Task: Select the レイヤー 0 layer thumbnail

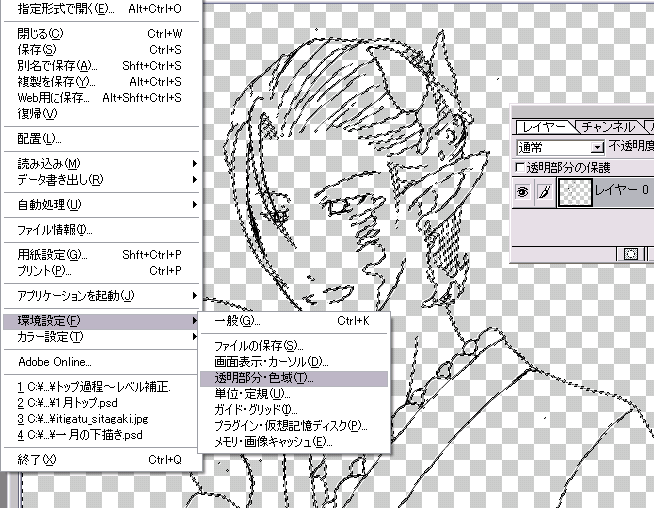Action: pos(575,192)
